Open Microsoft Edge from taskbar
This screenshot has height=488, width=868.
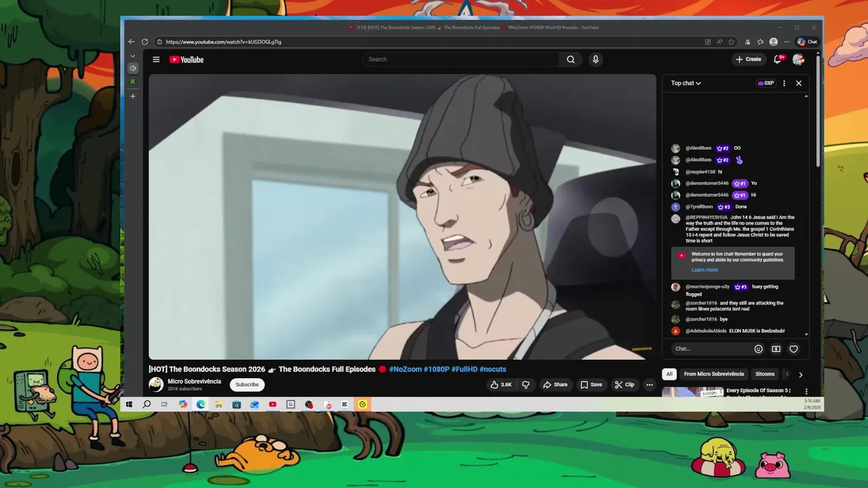pos(201,405)
